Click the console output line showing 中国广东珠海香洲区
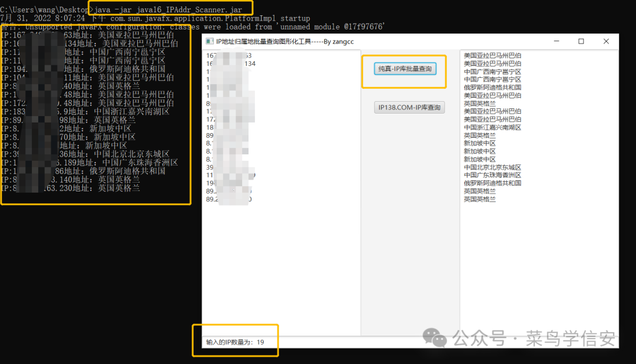The height and width of the screenshot is (364, 636). [x=90, y=163]
